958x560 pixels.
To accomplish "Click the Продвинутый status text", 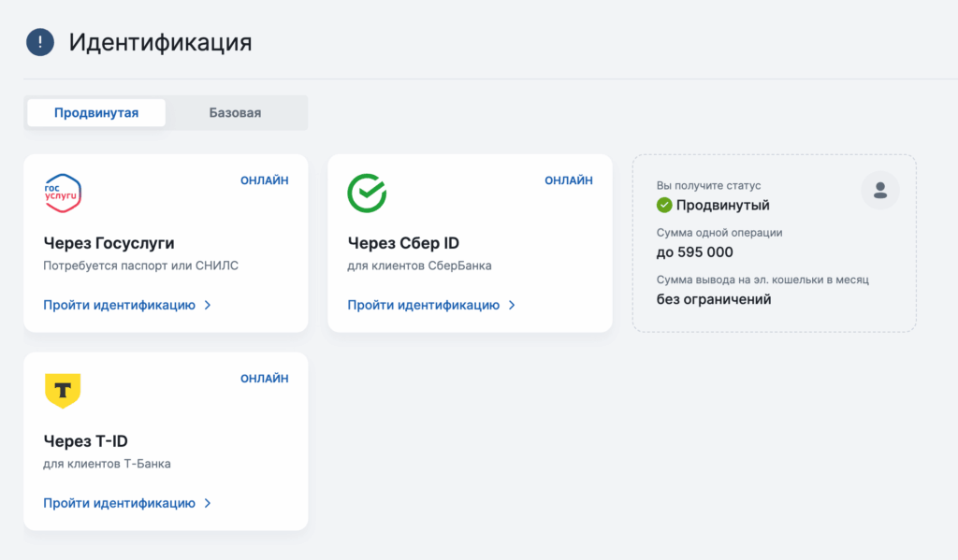I will coord(723,205).
